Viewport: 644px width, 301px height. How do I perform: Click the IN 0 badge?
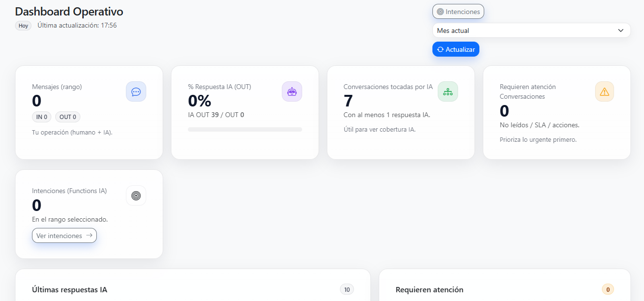(42, 117)
